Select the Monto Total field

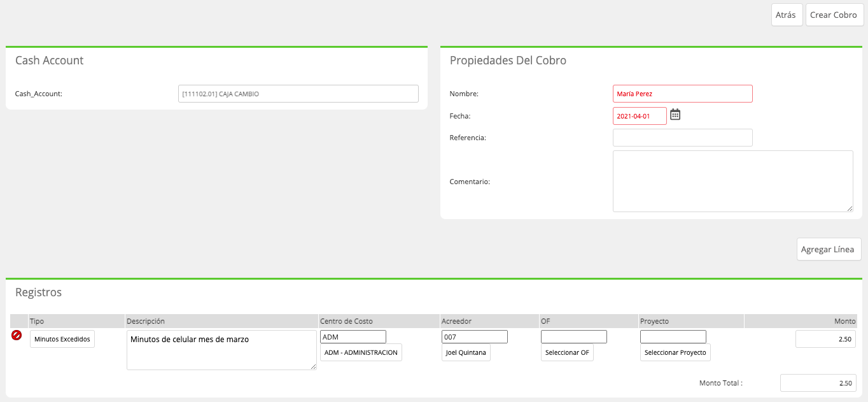coord(818,383)
